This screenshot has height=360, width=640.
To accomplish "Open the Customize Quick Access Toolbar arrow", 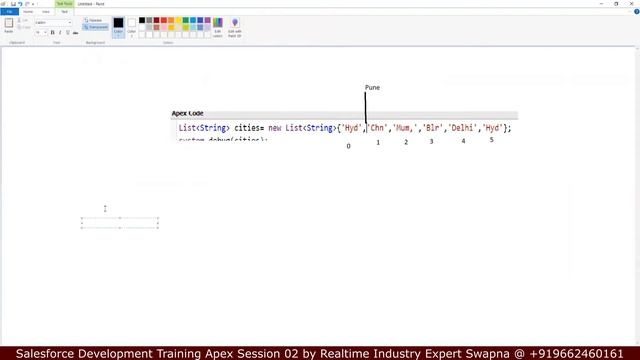I will tap(33, 4).
